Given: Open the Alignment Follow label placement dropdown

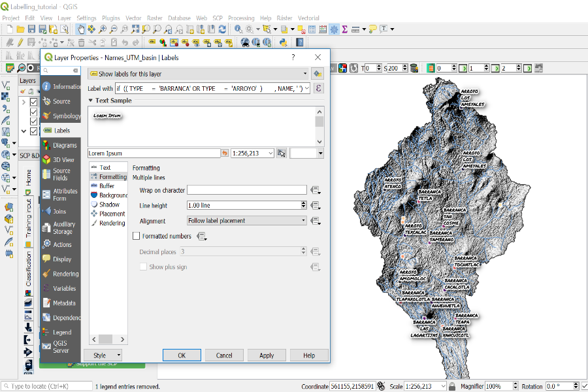Looking at the screenshot, I should [x=247, y=221].
